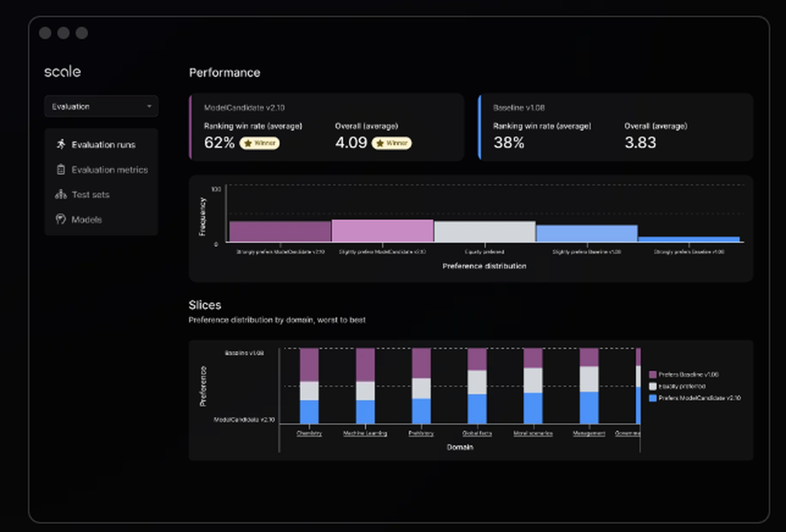The height and width of the screenshot is (532, 786).
Task: Click the scale logo
Action: [63, 72]
